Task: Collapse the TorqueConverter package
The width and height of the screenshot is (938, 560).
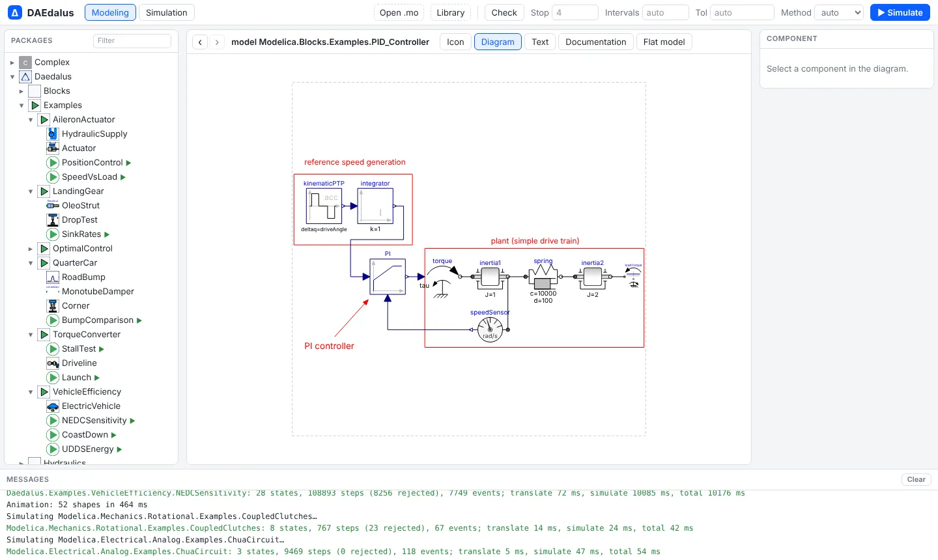Action: click(30, 335)
